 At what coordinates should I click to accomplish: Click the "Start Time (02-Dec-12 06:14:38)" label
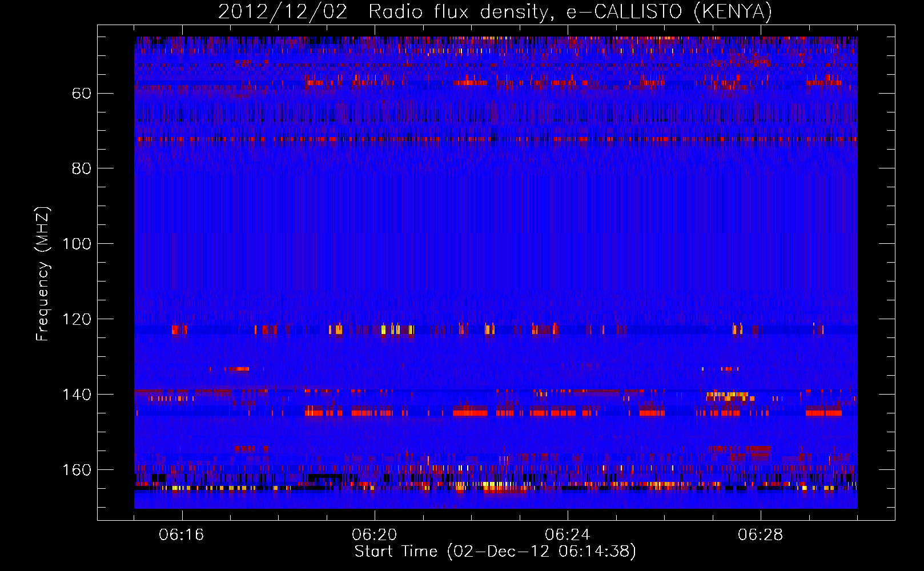click(495, 552)
